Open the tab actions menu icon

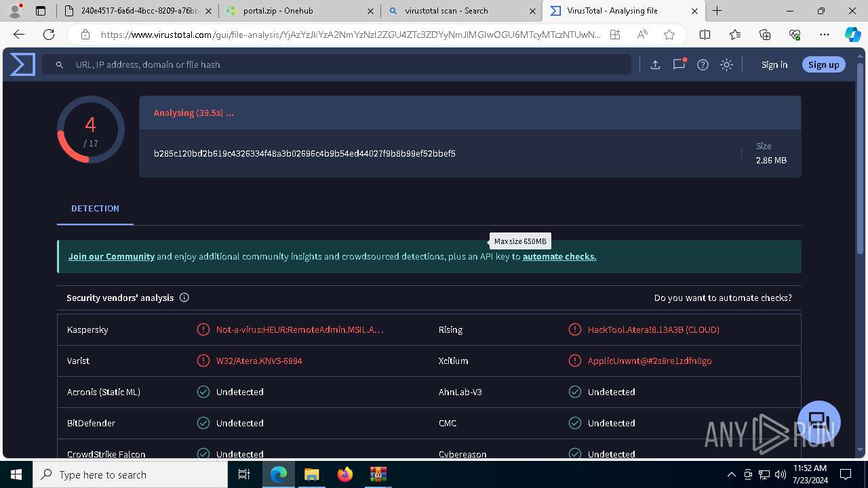[40, 11]
